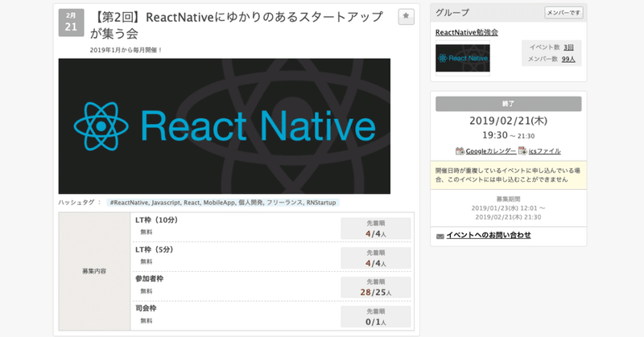Click the event title heading text
This screenshot has width=644, height=337.
237,25
